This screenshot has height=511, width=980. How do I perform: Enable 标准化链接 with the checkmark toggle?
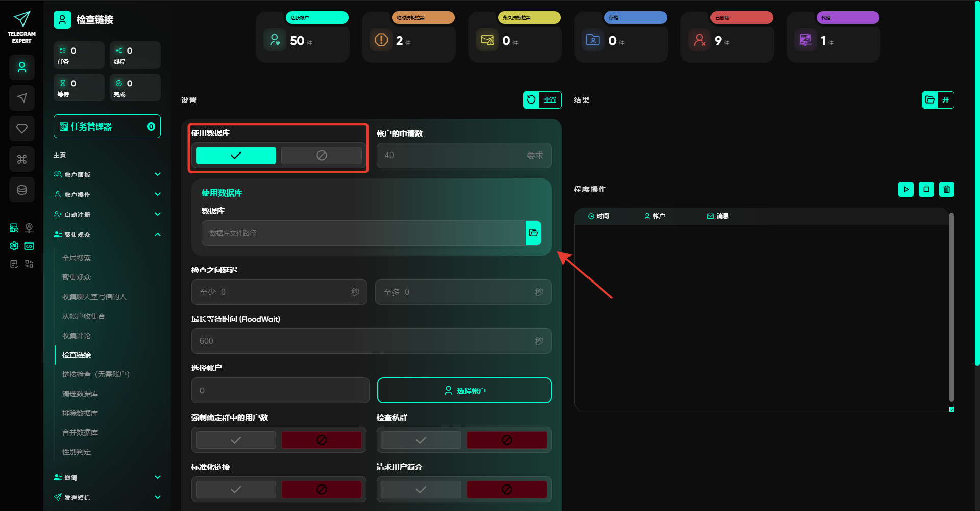pos(236,490)
